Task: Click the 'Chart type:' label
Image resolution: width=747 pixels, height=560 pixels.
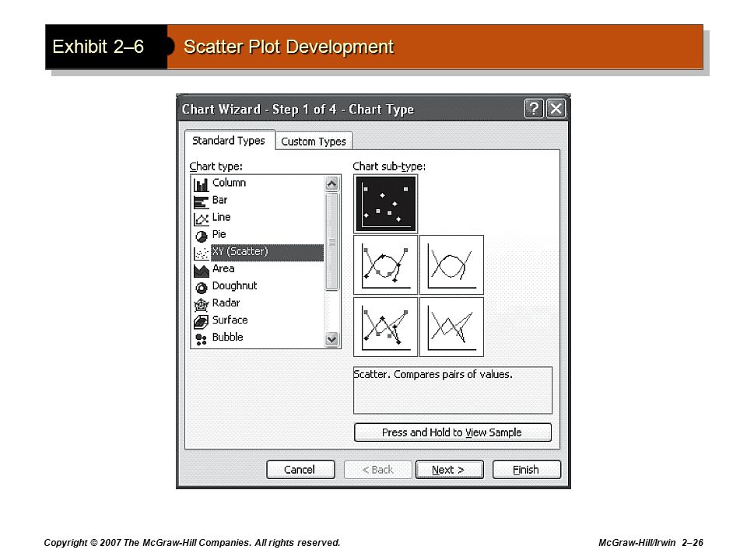Action: coord(216,166)
